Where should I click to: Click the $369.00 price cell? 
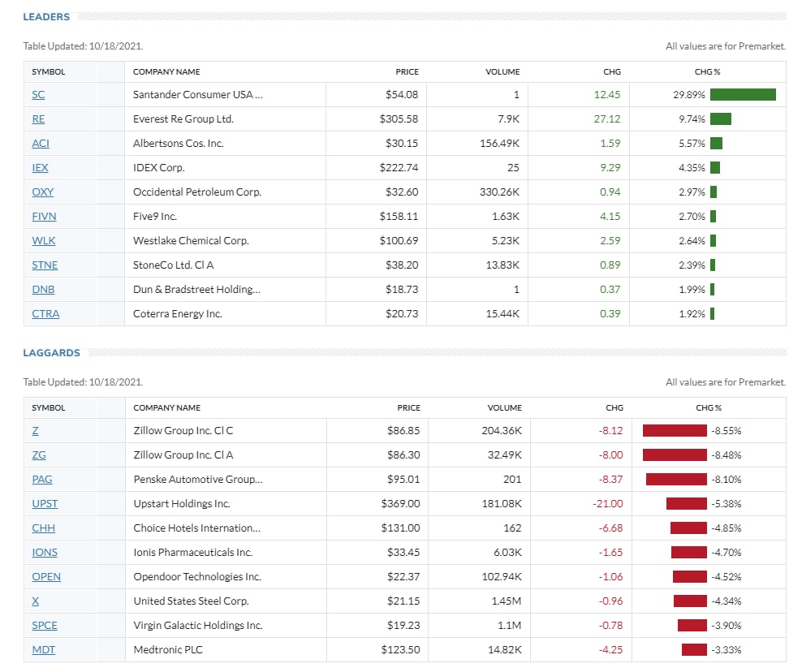tap(400, 504)
